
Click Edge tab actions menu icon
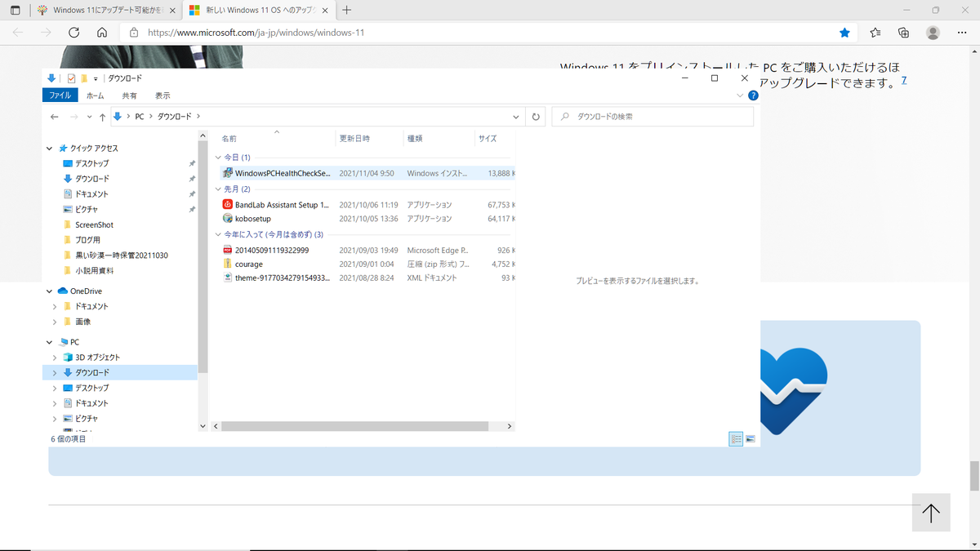pyautogui.click(x=15, y=11)
